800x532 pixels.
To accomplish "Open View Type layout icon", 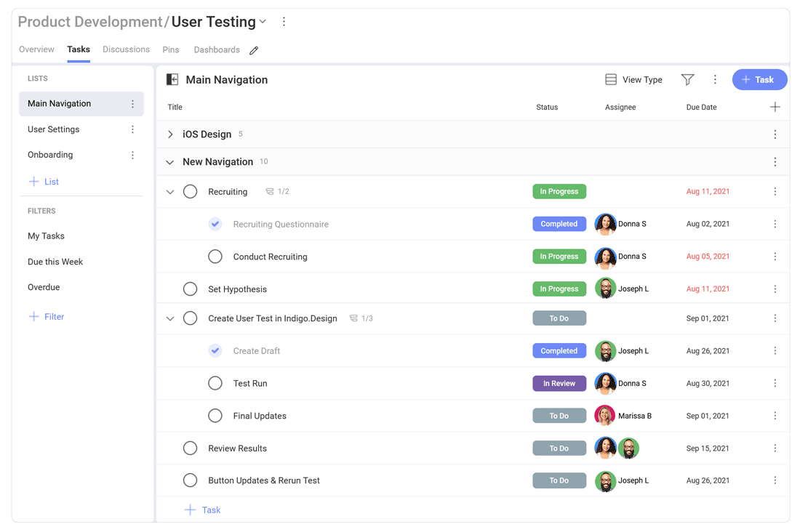I will coord(611,80).
